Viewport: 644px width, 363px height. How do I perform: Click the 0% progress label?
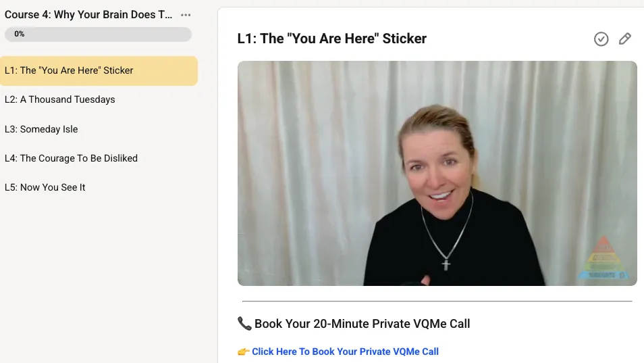pos(20,34)
